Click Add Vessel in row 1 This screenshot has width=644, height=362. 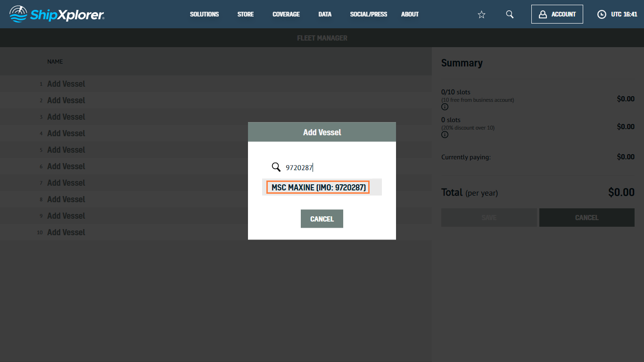tap(66, 84)
